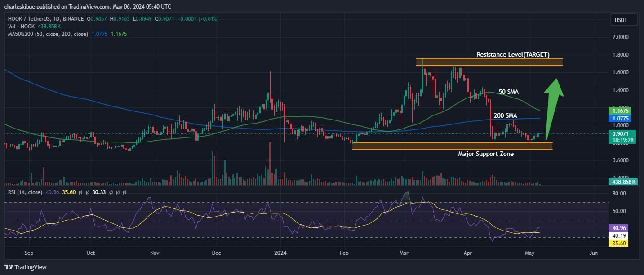Click the yellow 35.60 RSI average label
Image resolution: width=644 pixels, height=275 pixels.
pos(618,243)
